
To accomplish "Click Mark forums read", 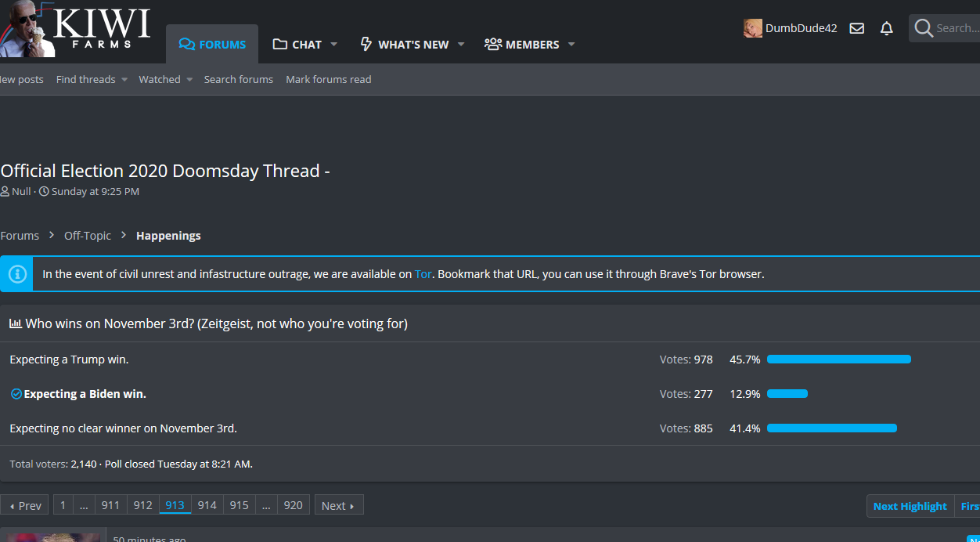I will 329,79.
